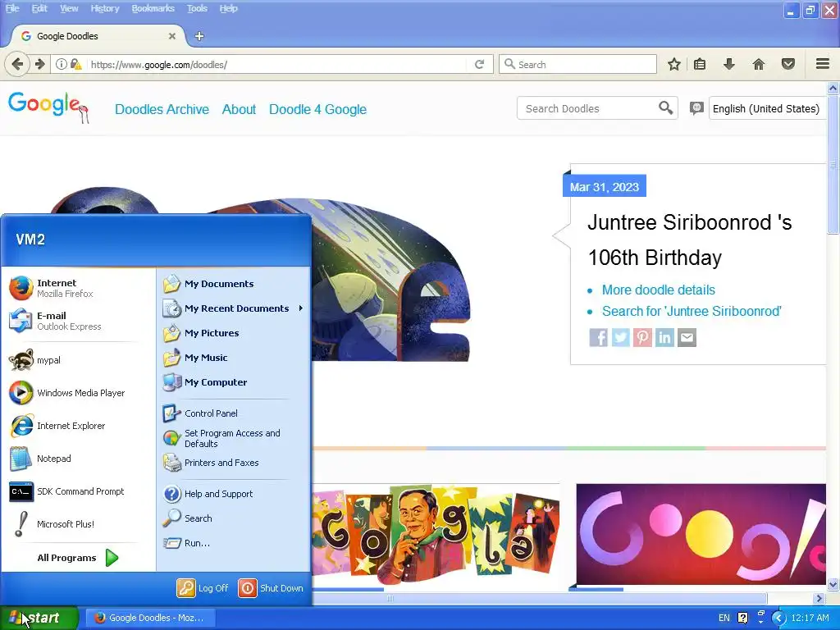The width and height of the screenshot is (840, 630).
Task: Click the URL address bar field
Action: click(279, 64)
